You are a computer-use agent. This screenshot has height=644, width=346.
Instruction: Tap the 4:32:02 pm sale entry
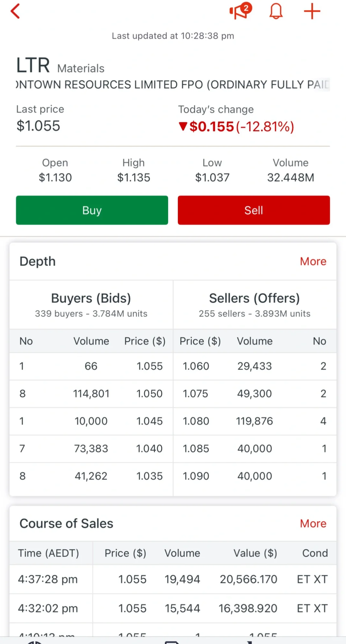(173, 608)
